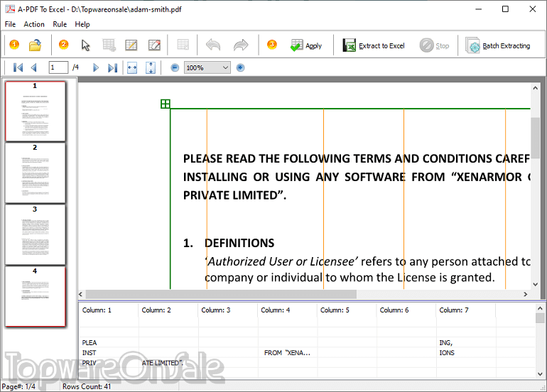This screenshot has height=392, width=547.
Task: Click the Column: 5 header
Action: point(347,310)
